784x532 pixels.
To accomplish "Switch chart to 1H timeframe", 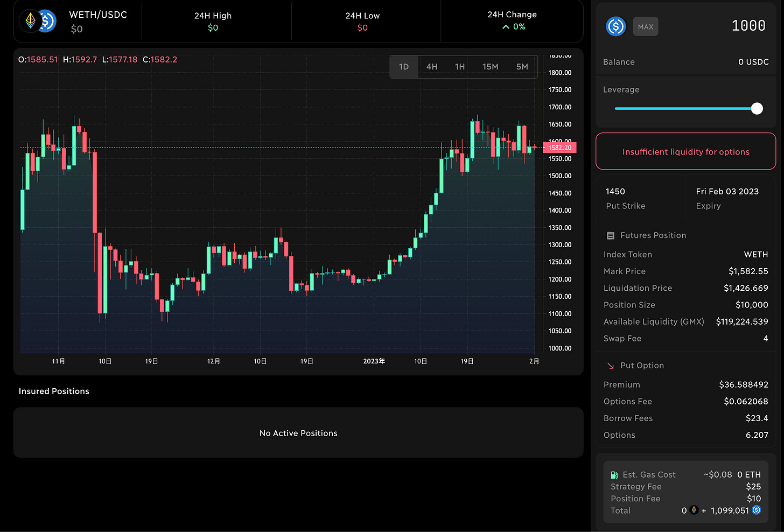I will (x=460, y=67).
